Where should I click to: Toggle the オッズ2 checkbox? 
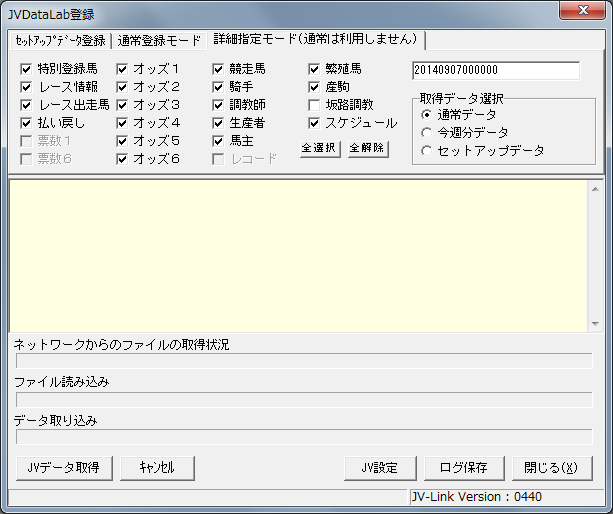pyautogui.click(x=122, y=87)
